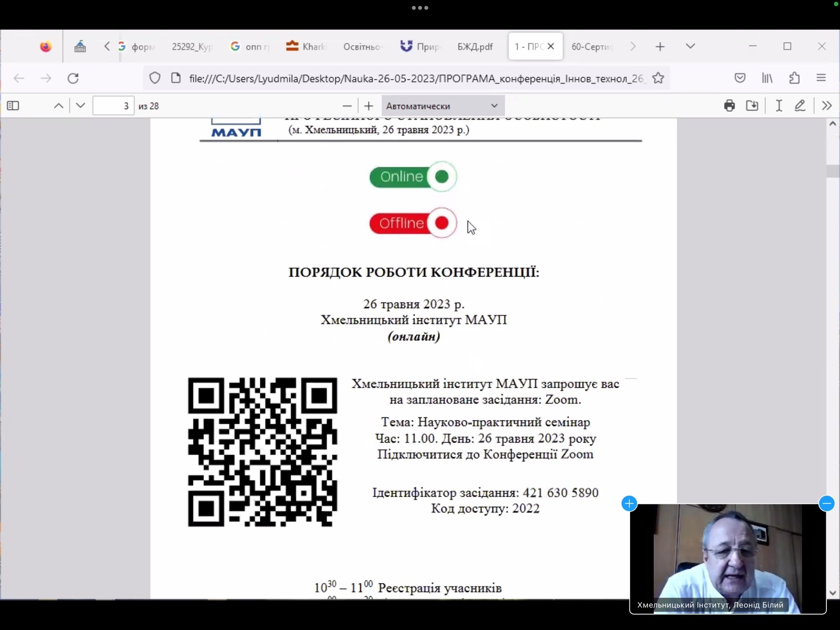Click the МАУП logo in the header
This screenshot has width=840, height=630.
coord(236,129)
